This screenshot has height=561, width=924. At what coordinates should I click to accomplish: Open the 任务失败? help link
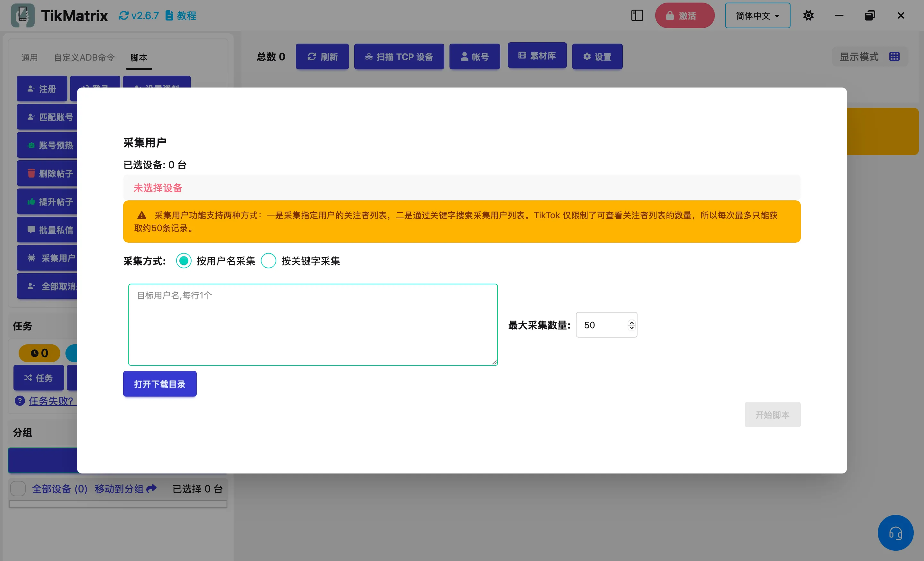[x=51, y=401]
